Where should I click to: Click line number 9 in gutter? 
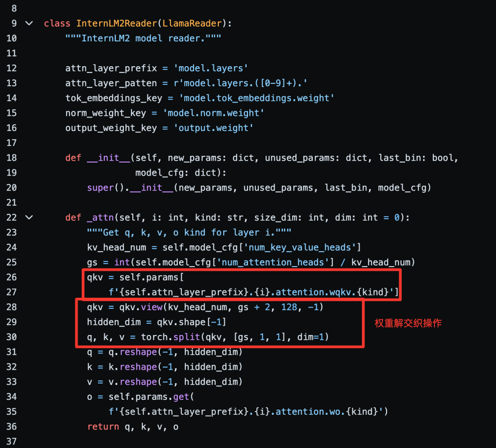(x=14, y=23)
